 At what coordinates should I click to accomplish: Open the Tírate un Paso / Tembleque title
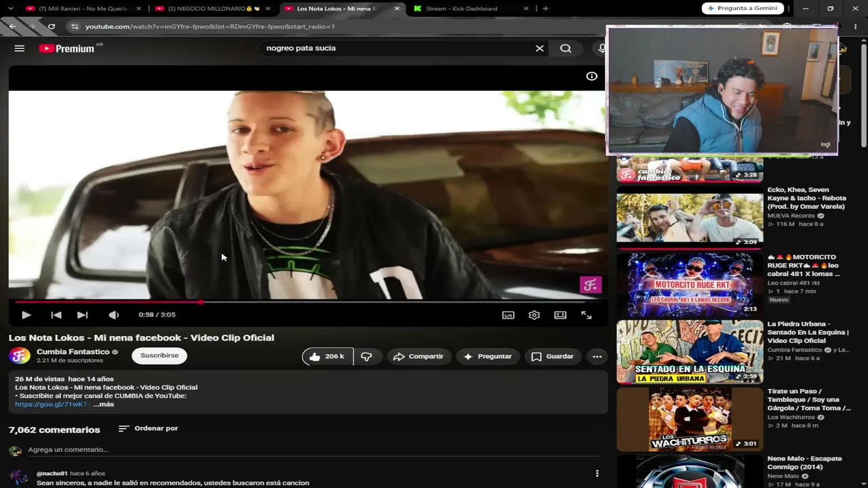[809, 400]
